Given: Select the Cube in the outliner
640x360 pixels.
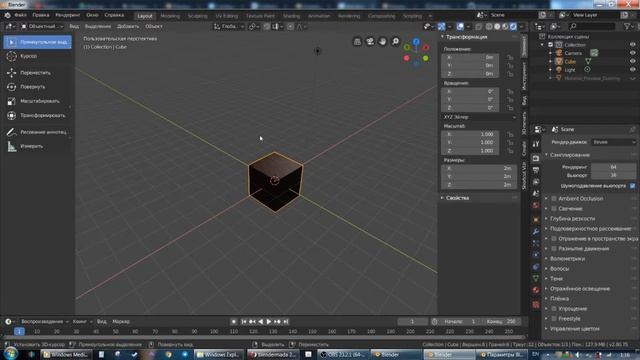Looking at the screenshot, I should pos(570,62).
